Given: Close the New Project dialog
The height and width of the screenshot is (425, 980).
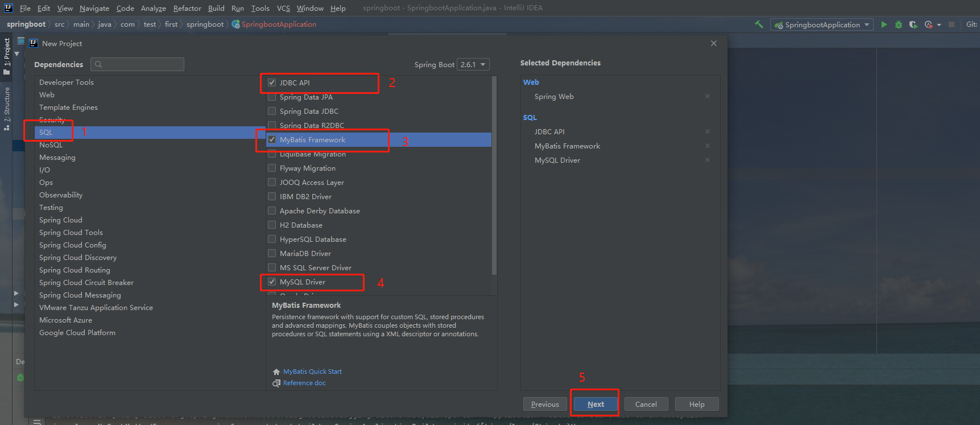Looking at the screenshot, I should pyautogui.click(x=714, y=43).
